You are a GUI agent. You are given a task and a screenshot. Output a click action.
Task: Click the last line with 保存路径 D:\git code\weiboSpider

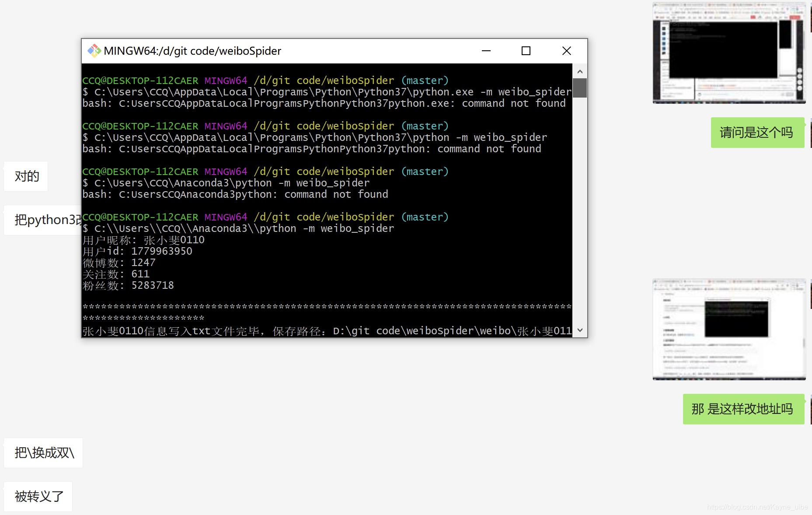coord(327,331)
